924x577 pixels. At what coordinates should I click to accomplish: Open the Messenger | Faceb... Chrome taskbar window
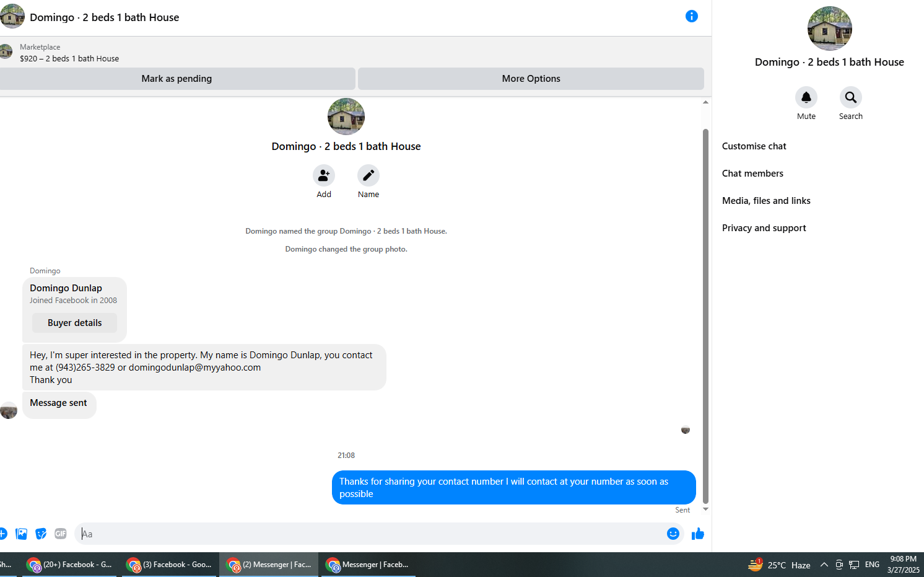point(368,565)
